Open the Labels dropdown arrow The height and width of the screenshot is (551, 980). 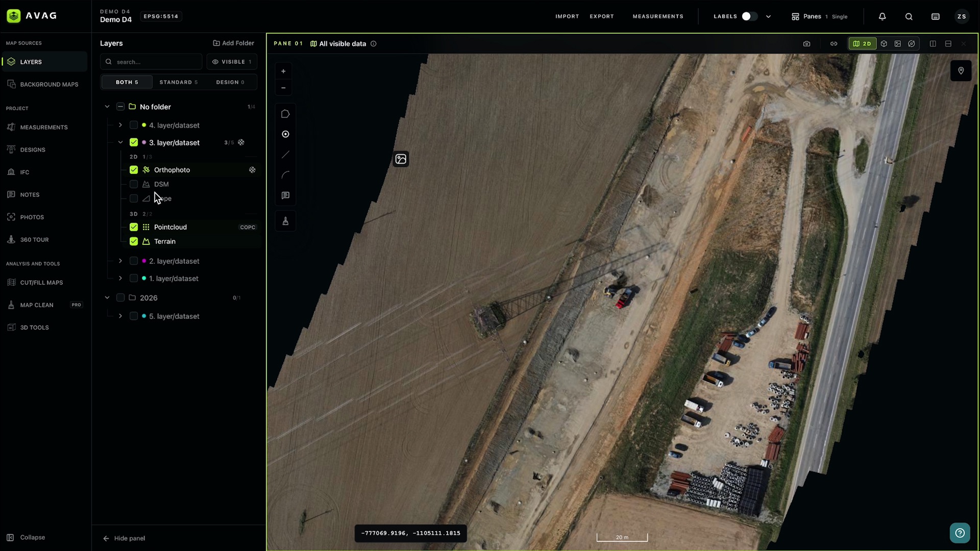pos(768,16)
